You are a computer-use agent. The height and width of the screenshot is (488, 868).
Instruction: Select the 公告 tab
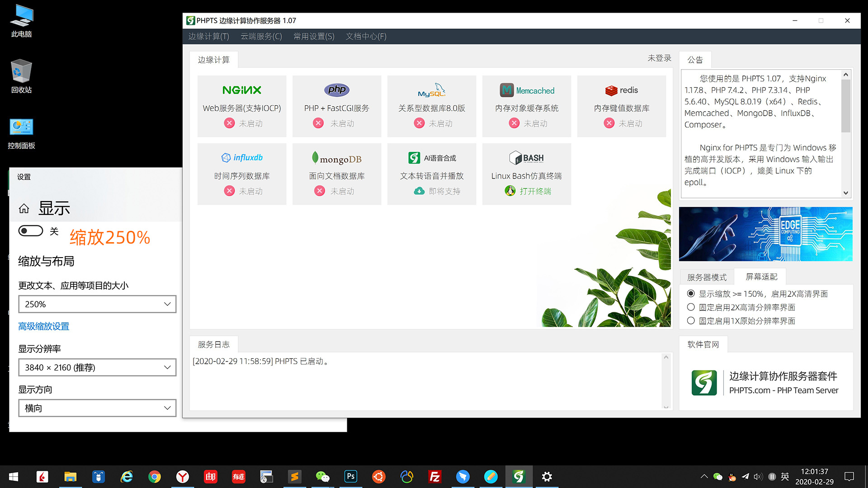(x=695, y=60)
